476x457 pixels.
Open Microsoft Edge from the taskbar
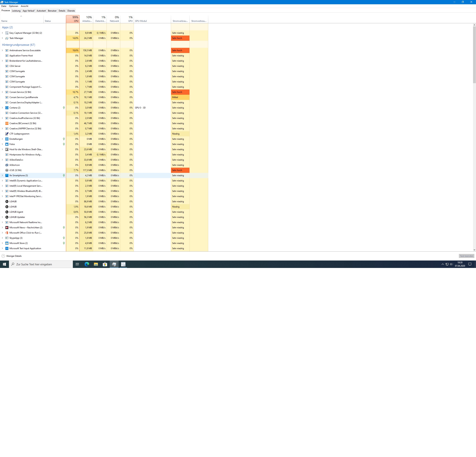pyautogui.click(x=87, y=264)
